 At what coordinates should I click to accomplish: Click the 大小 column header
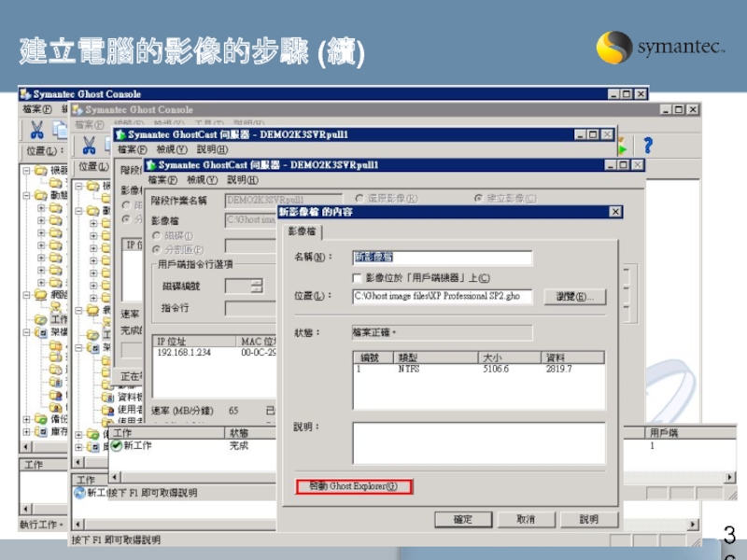tap(509, 357)
